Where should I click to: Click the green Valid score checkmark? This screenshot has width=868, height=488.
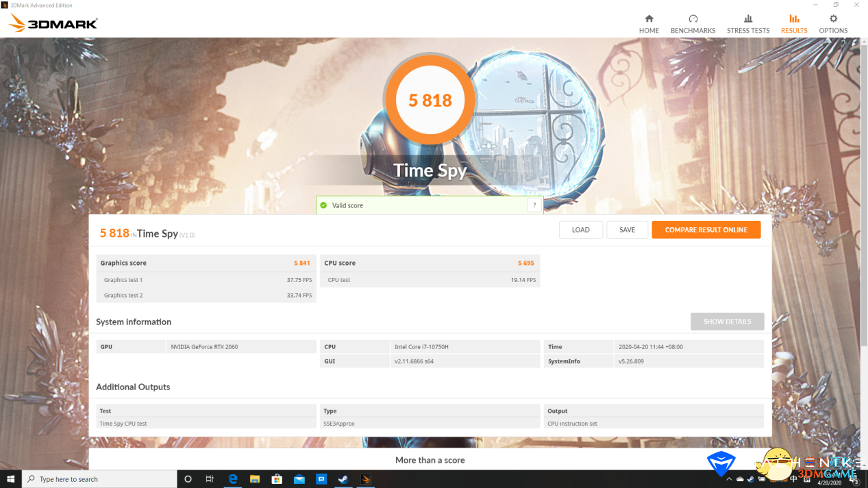323,205
